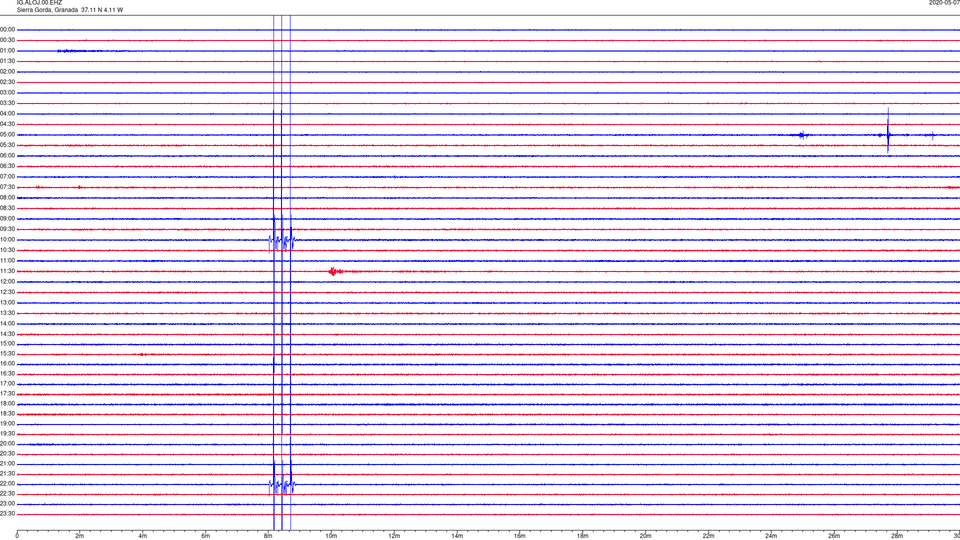This screenshot has width=960, height=540.
Task: Select the 12:00 trace time label
Action: 8,282
